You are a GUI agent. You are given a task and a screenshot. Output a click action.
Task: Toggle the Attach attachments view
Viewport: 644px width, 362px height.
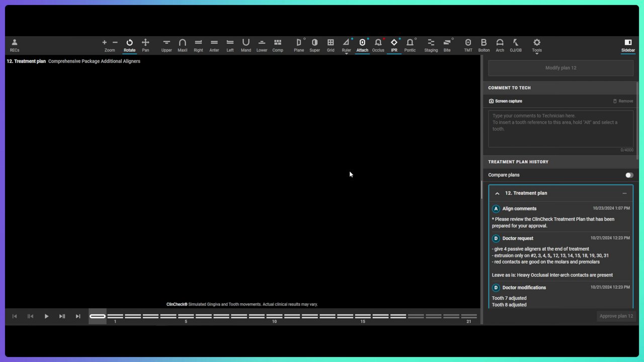pos(362,45)
